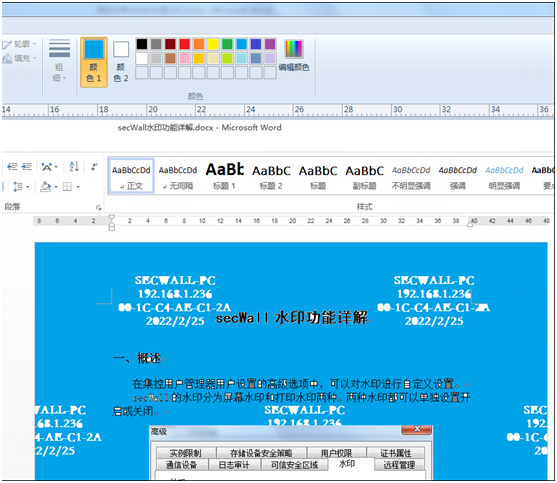Apply the 无间隔 (No Spacing) style
The height and width of the screenshot is (483, 557).
click(178, 177)
